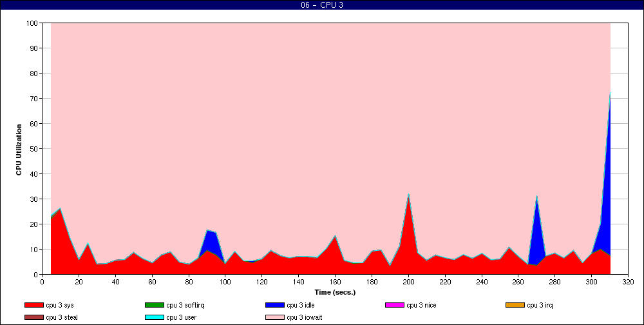This screenshot has height=325, width=644.
Task: Click the y-axis tick value 70
Action: tap(34, 99)
